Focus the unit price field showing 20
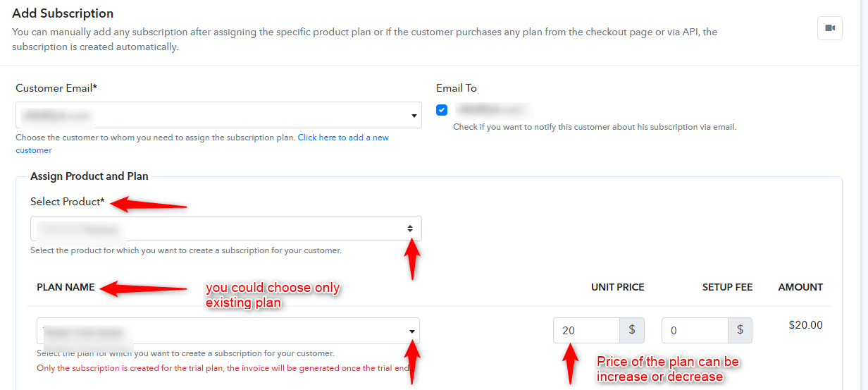Screen dimensions: 868x390 [x=586, y=330]
